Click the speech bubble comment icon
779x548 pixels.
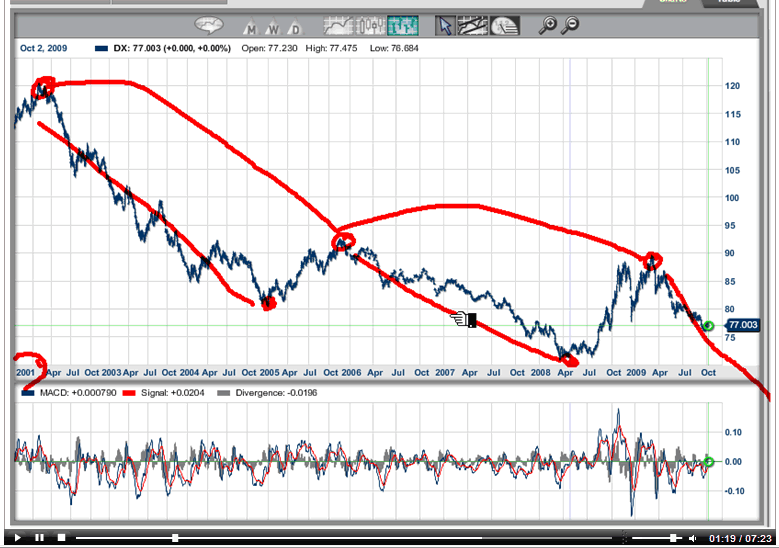click(207, 26)
